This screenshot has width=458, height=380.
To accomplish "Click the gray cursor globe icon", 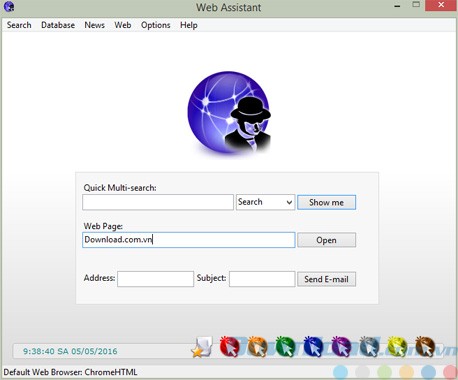I will (369, 347).
